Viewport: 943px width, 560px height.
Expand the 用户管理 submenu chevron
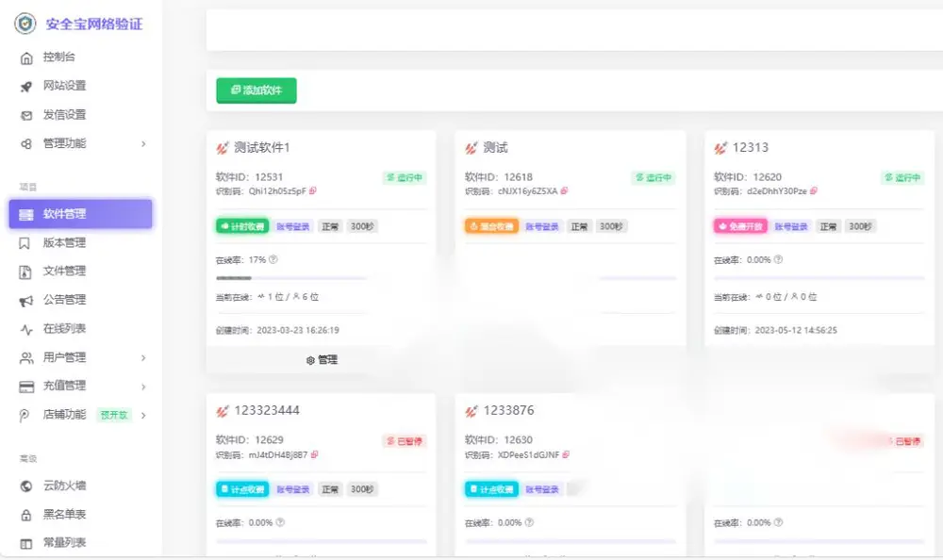click(143, 358)
